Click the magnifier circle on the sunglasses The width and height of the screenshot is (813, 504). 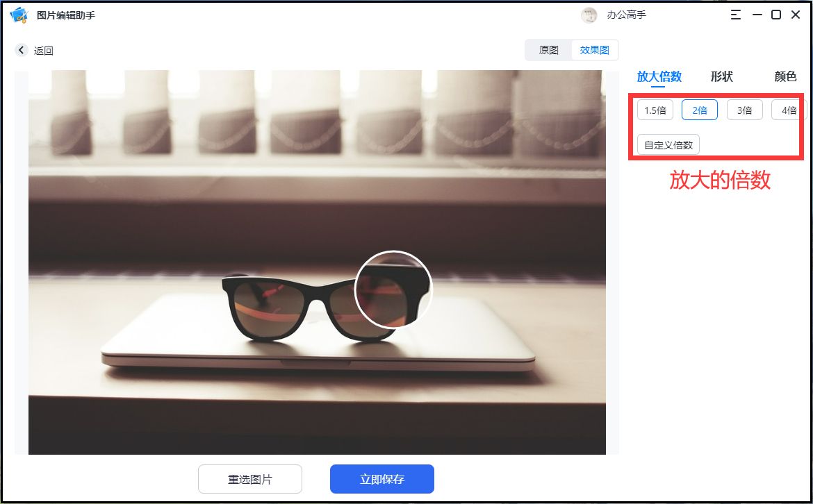393,288
